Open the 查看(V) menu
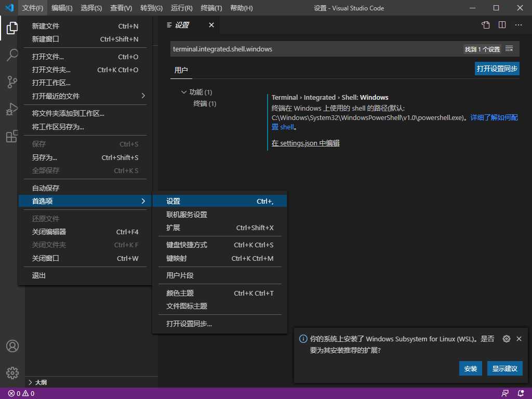532x399 pixels. click(121, 8)
